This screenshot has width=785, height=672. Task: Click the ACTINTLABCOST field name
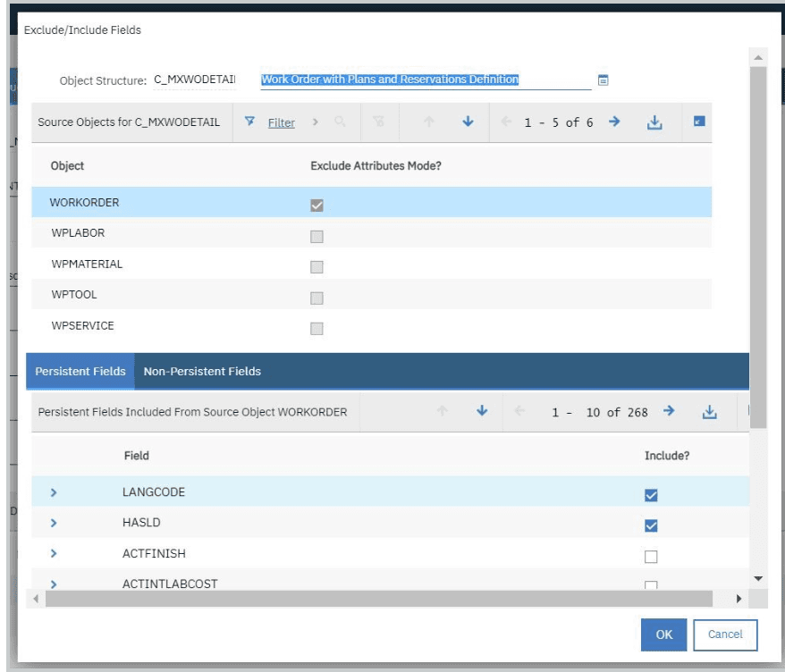pyautogui.click(x=170, y=584)
